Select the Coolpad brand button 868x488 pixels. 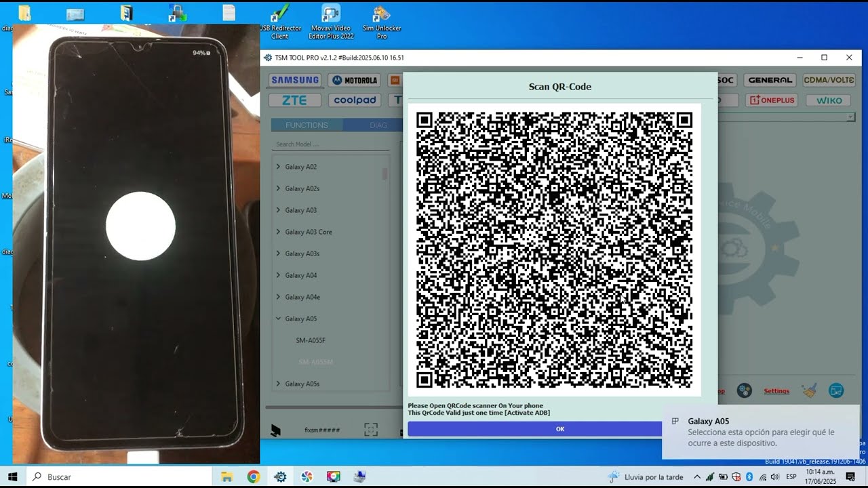click(x=355, y=100)
